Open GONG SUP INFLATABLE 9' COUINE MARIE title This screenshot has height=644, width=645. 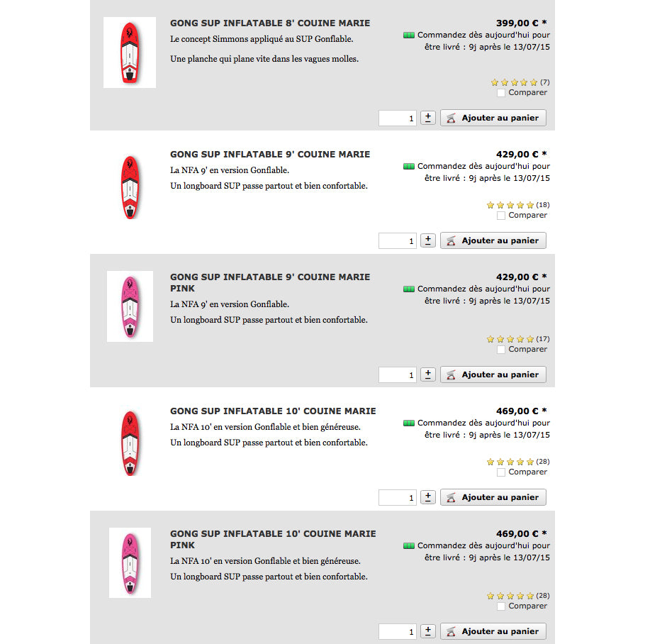(270, 155)
